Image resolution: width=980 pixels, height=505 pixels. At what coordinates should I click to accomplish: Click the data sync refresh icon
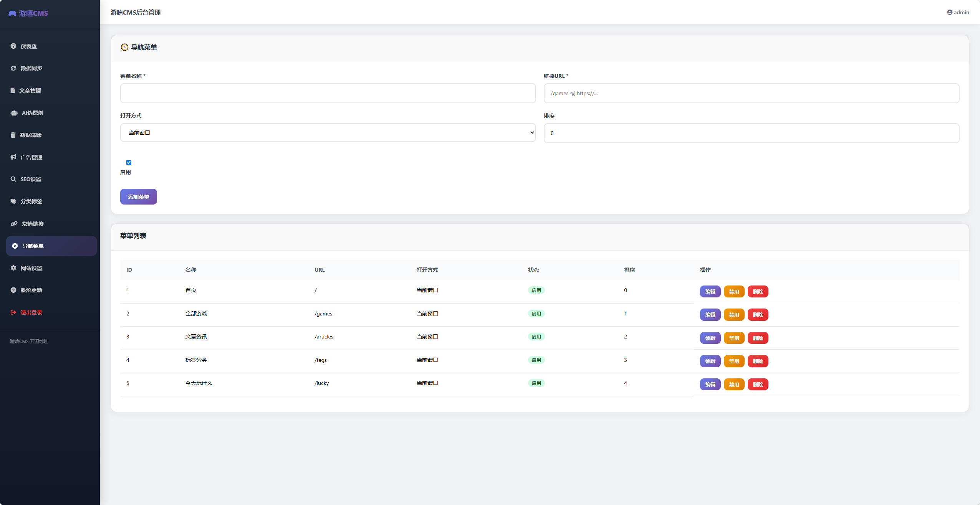pos(13,68)
